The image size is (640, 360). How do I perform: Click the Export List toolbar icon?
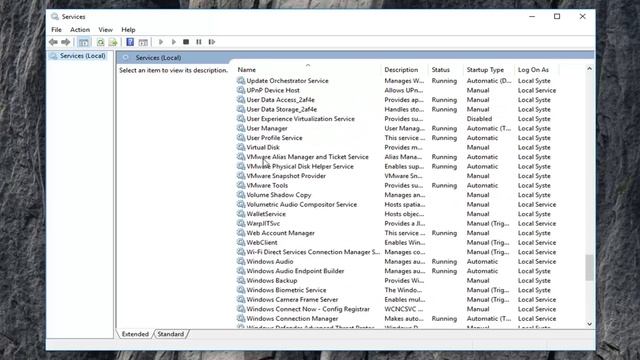pos(113,42)
